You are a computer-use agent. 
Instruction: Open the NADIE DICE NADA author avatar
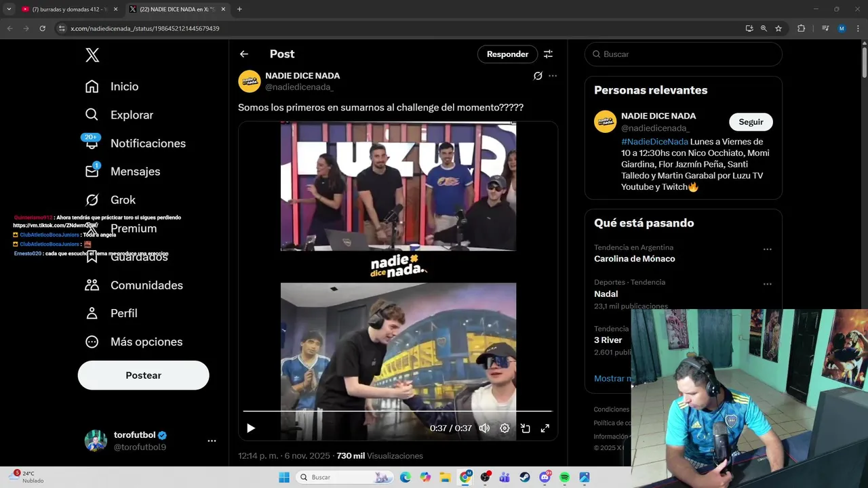250,81
